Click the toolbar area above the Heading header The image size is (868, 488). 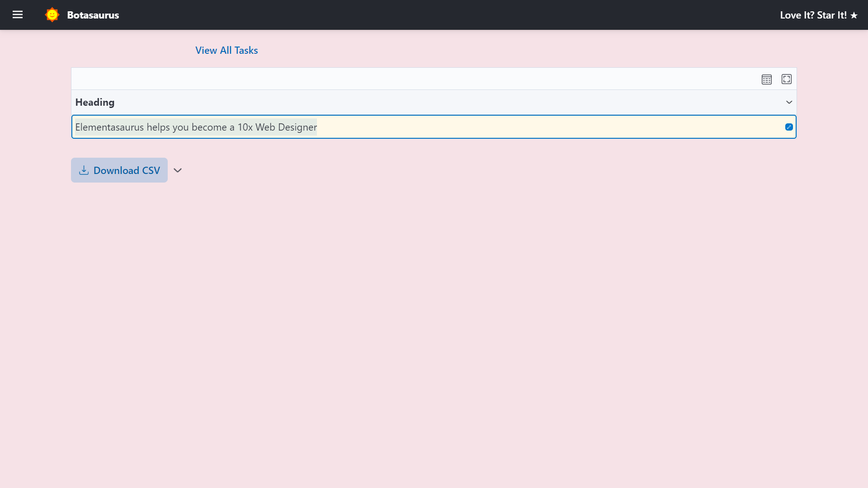pyautogui.click(x=407, y=78)
